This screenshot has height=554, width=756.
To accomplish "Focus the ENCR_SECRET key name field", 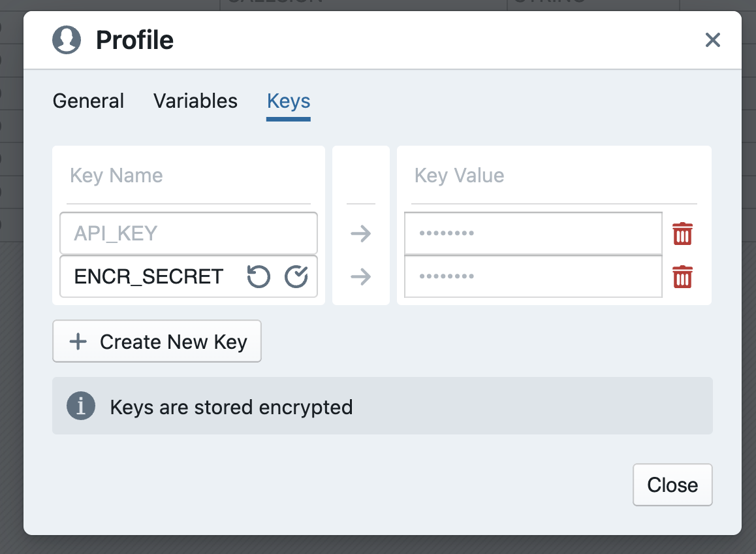I will point(150,277).
